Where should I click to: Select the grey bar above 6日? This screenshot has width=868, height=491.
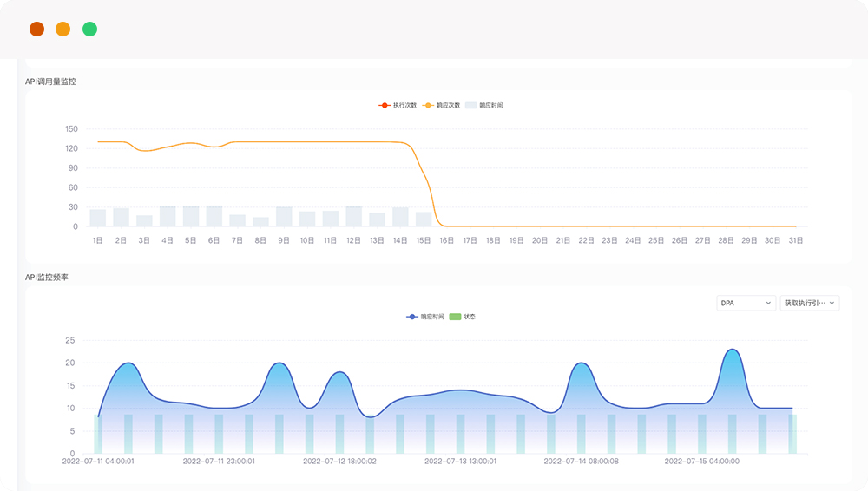click(214, 216)
